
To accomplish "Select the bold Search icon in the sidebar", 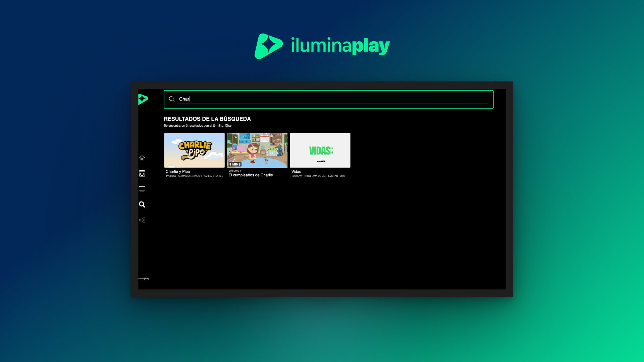I will click(142, 204).
